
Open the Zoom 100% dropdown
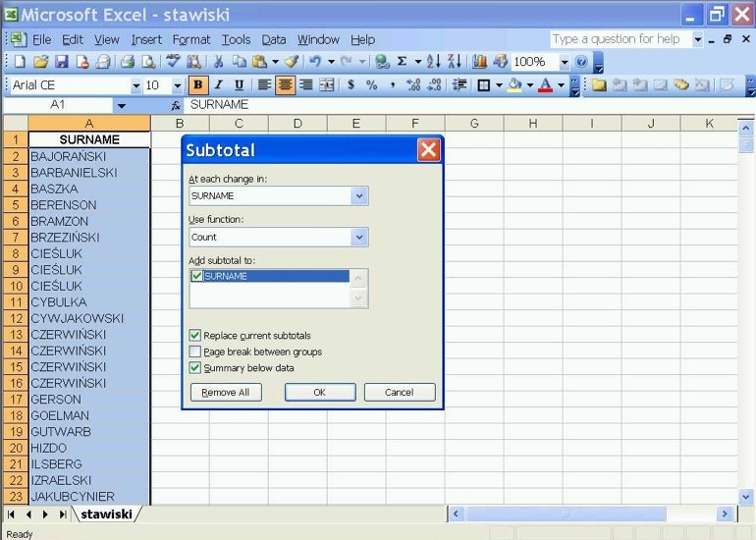tap(565, 62)
